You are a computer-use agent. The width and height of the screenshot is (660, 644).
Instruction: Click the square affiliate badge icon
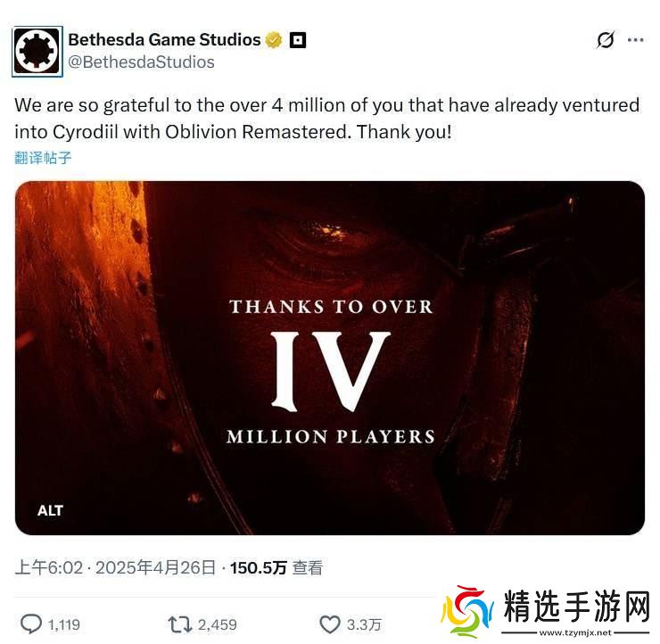(x=298, y=40)
